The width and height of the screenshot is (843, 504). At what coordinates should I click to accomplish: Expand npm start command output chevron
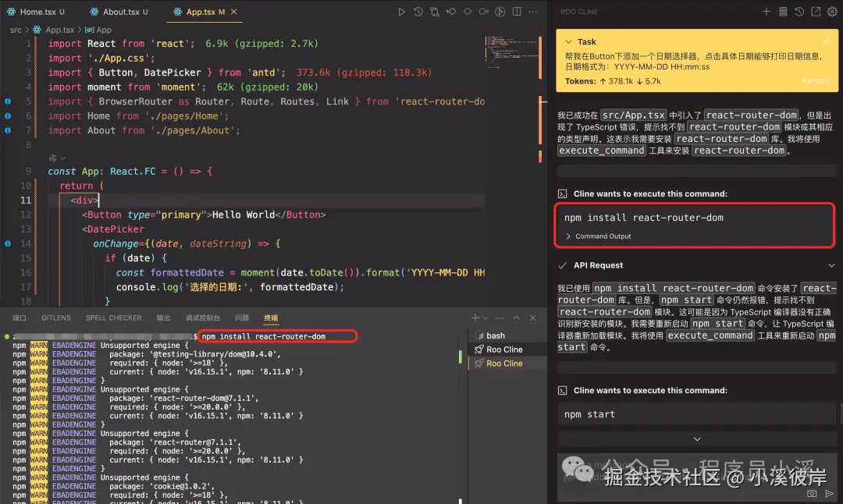[x=697, y=439]
